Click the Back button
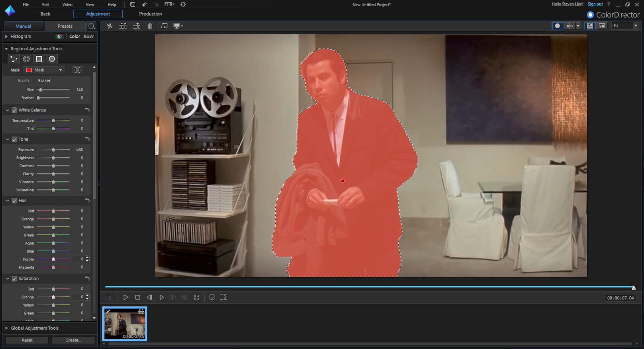Viewport: 644px width, 349px height. click(45, 14)
